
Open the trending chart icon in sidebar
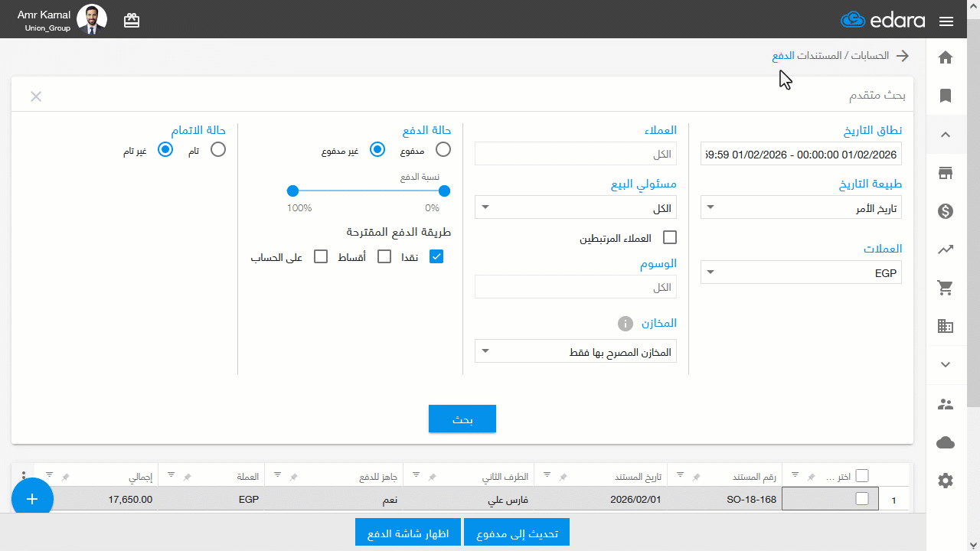(x=946, y=249)
